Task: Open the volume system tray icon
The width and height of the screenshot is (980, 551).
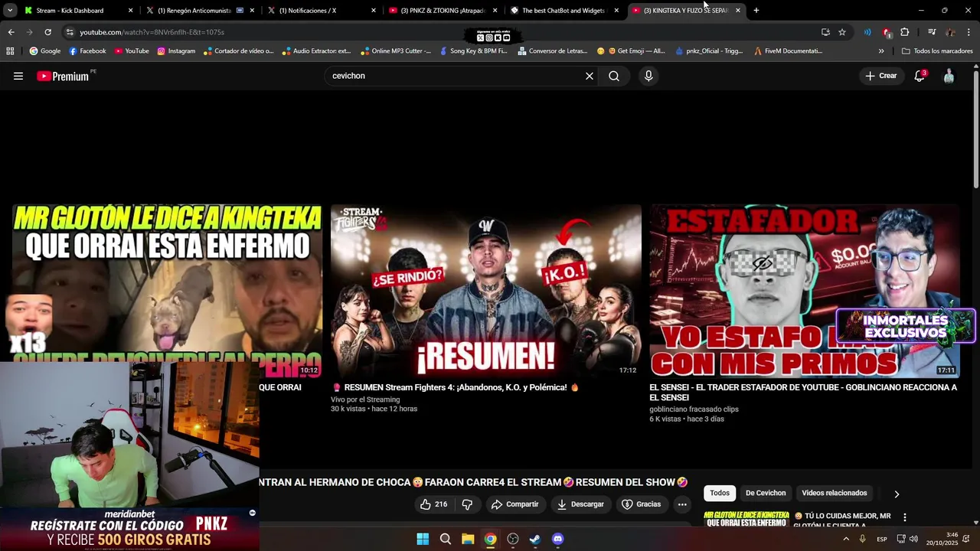Action: [x=913, y=539]
